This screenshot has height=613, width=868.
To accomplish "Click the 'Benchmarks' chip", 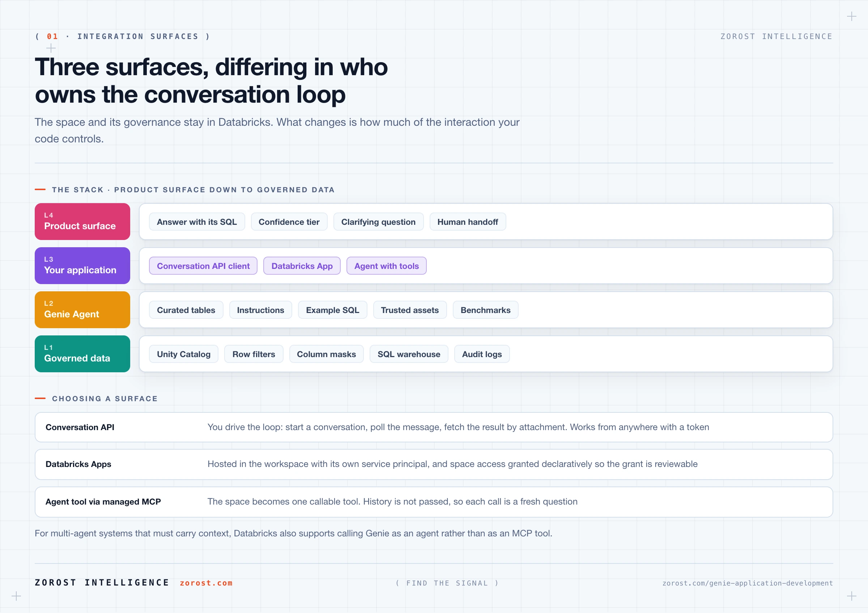I will pyautogui.click(x=485, y=310).
